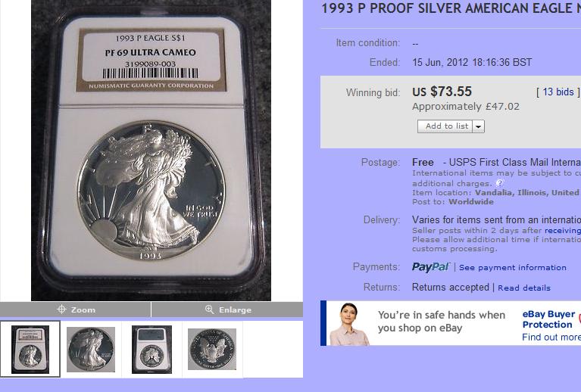Click the help icon near additional charges

(499, 183)
